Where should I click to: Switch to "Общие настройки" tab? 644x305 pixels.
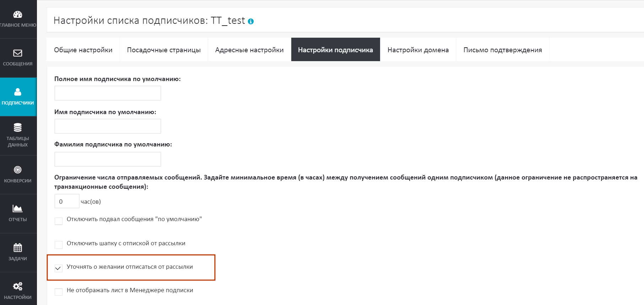pyautogui.click(x=83, y=50)
